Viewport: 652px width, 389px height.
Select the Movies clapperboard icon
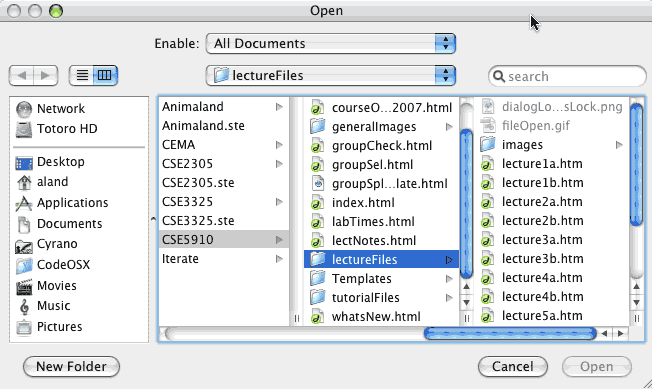(x=24, y=286)
